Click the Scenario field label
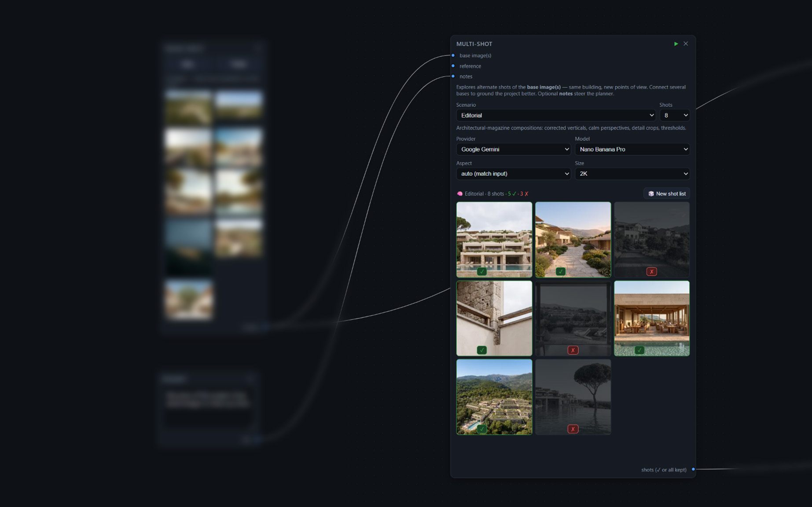Screen dimensions: 812x507 tap(466, 105)
